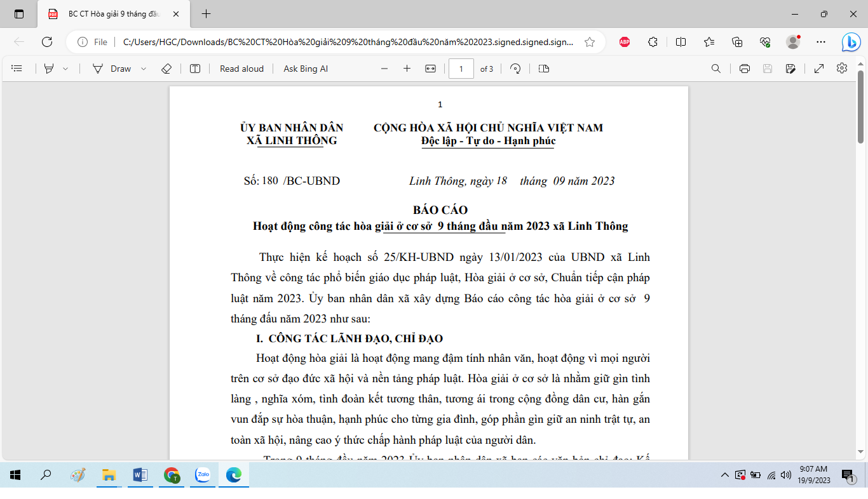
Task: Select the BC CT Hòa giải PDF tab
Action: coord(114,14)
